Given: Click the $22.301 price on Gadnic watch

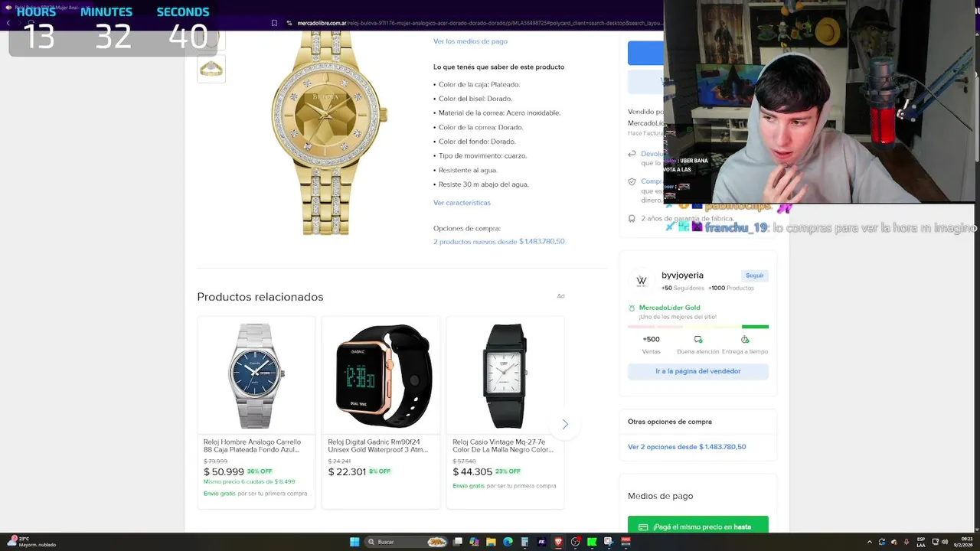Looking at the screenshot, I should (x=347, y=472).
